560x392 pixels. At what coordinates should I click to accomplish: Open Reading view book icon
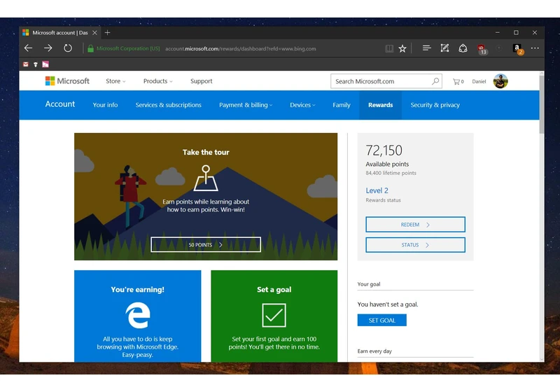[x=389, y=48]
